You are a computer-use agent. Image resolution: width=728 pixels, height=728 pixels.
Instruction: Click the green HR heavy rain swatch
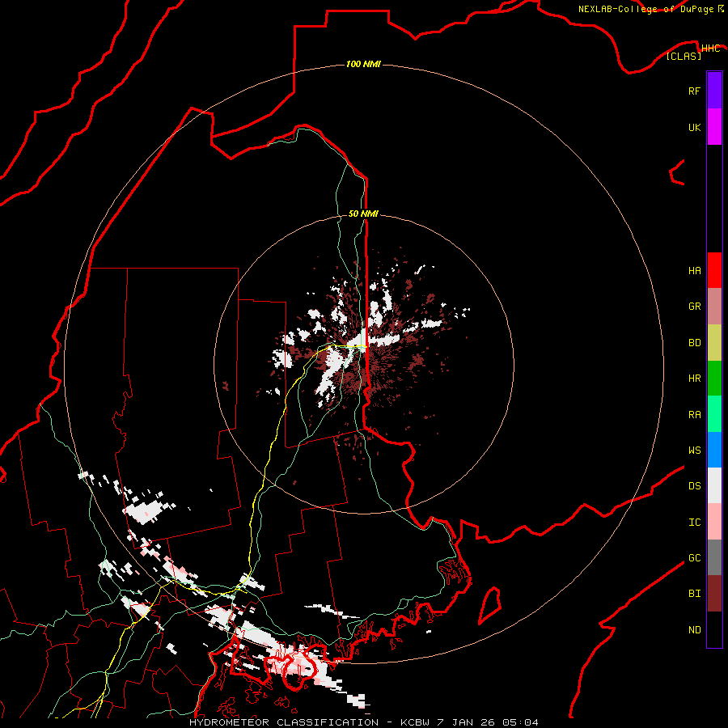pos(714,379)
